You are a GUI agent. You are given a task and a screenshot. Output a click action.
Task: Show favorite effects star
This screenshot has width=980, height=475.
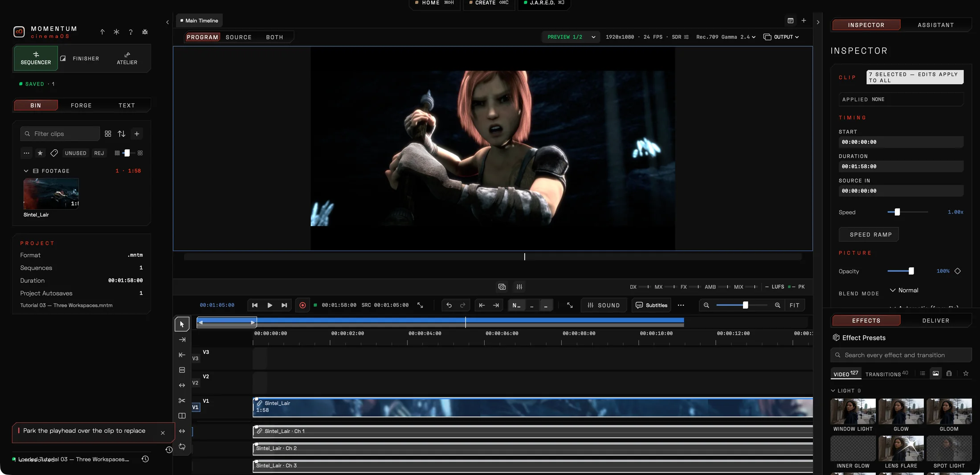(x=966, y=373)
